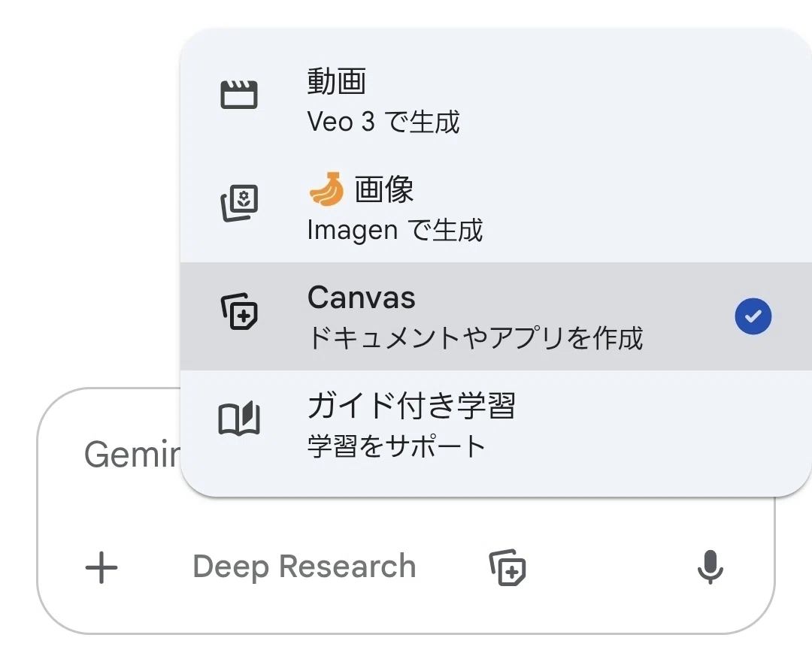The image size is (812, 662).
Task: Click the plus add-attachment icon
Action: [x=101, y=568]
